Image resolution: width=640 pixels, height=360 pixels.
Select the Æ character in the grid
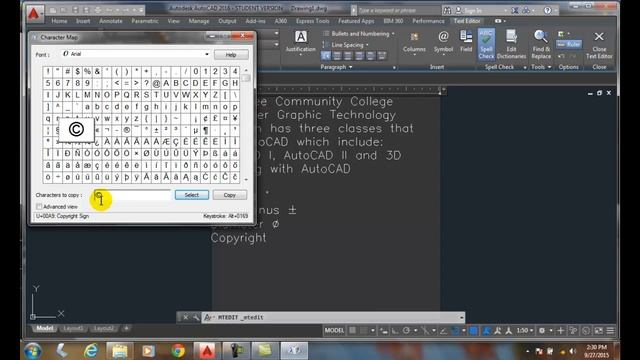(166, 142)
